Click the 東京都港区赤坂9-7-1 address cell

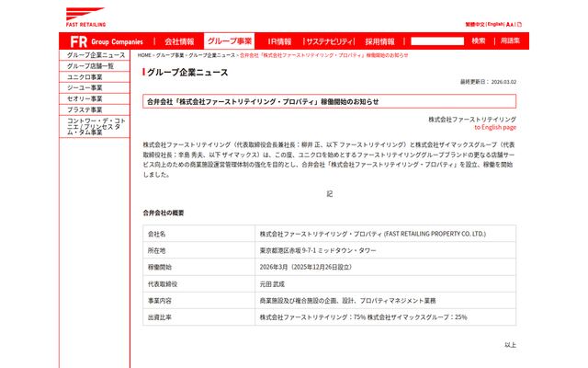click(x=386, y=250)
